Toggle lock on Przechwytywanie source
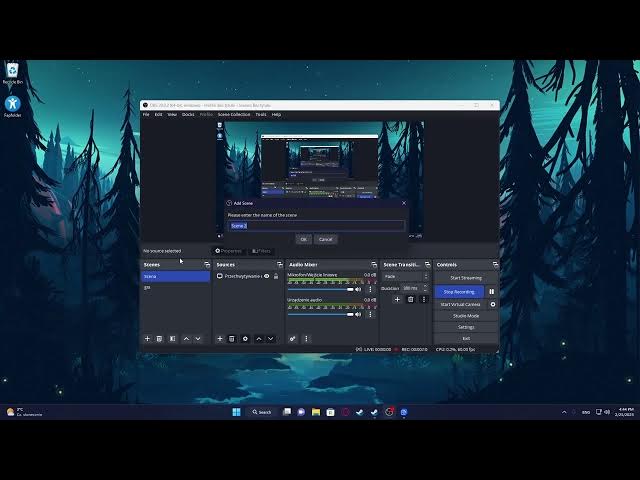 pos(276,276)
